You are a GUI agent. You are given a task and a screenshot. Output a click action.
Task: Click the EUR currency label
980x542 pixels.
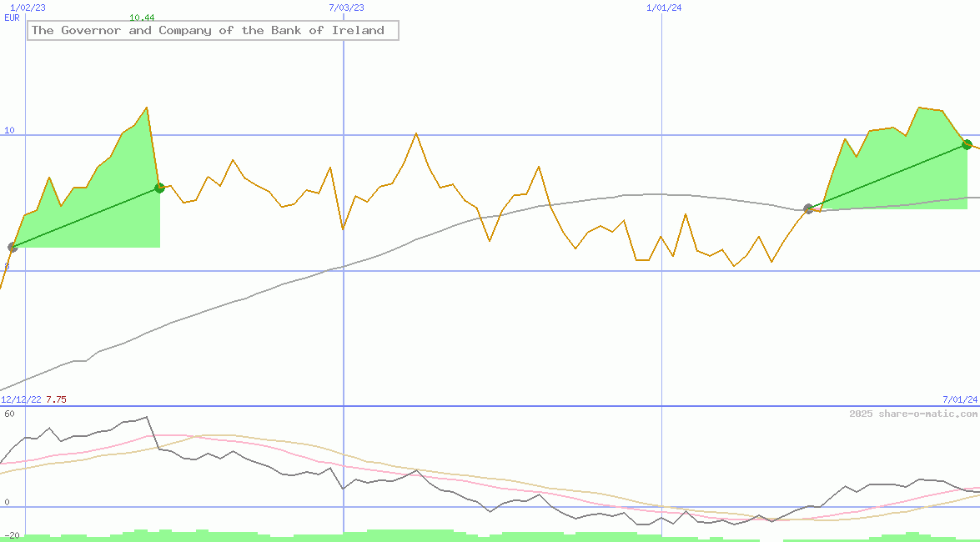coord(12,18)
